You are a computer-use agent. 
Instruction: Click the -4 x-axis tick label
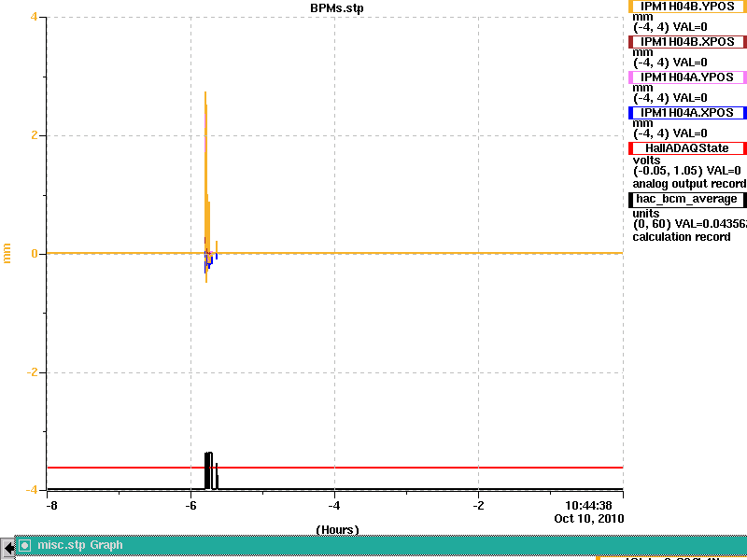pos(334,506)
